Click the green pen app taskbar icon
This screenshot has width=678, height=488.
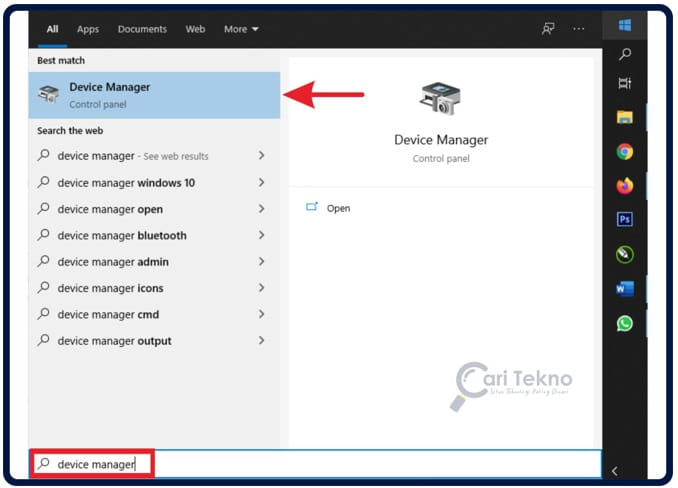[x=625, y=254]
